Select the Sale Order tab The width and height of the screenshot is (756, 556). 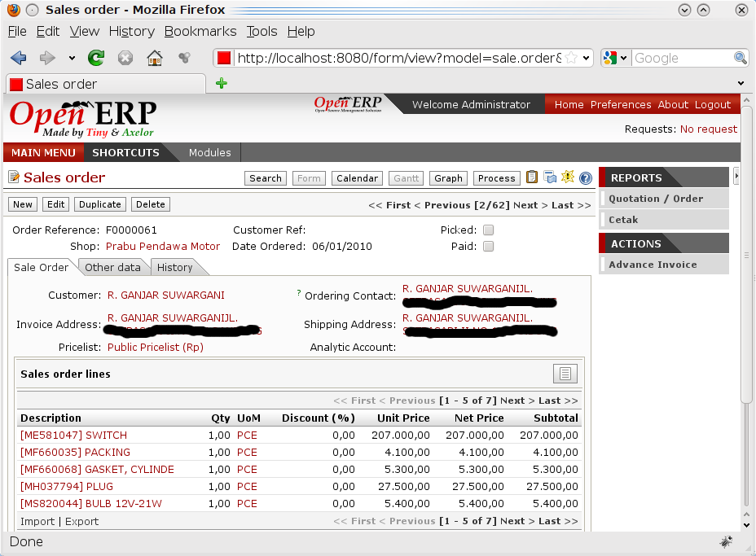click(41, 267)
